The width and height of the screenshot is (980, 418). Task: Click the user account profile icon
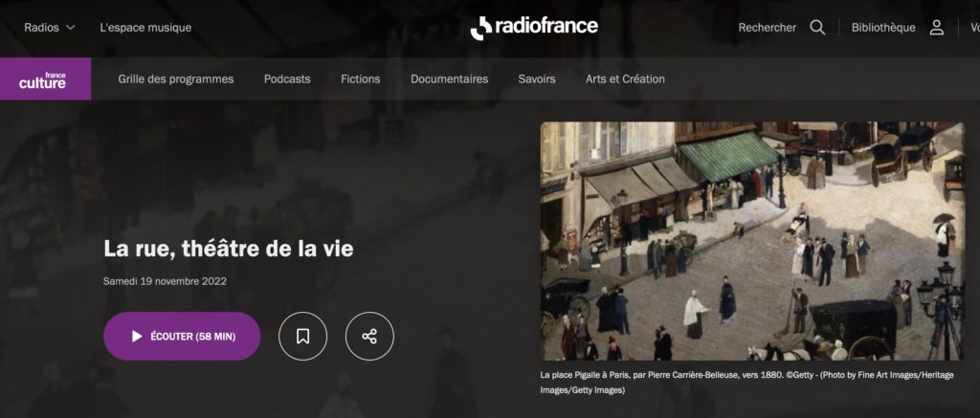(x=936, y=28)
